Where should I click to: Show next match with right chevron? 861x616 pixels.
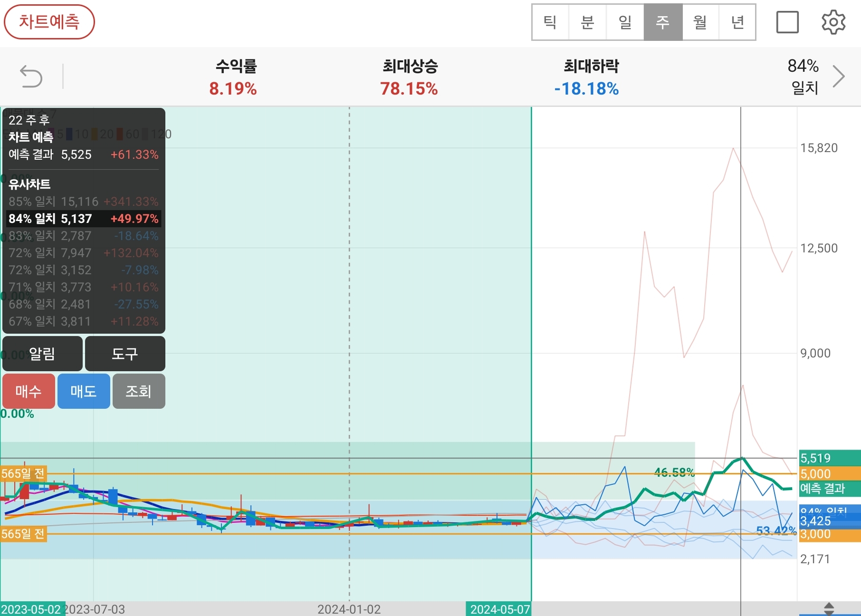(x=839, y=76)
